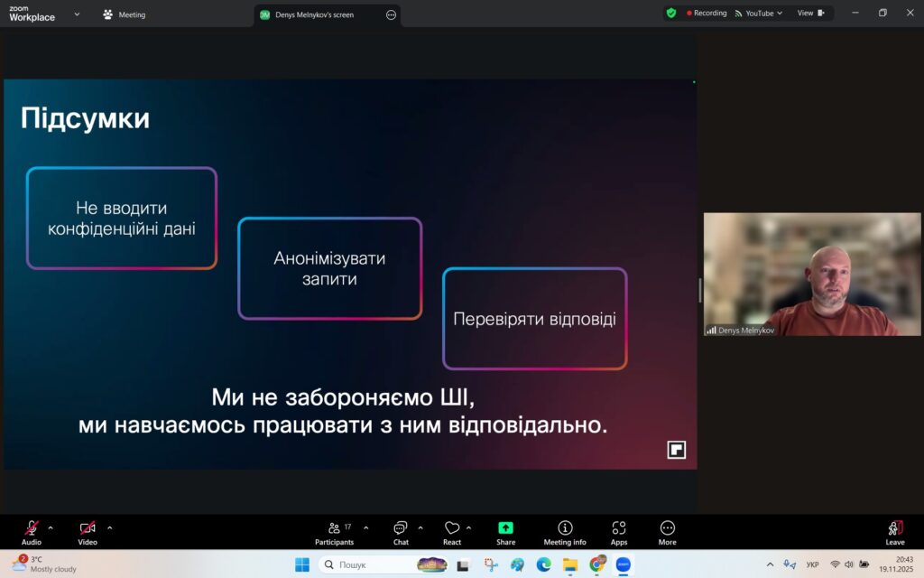
Task: Open the Participants panel
Action: [335, 532]
